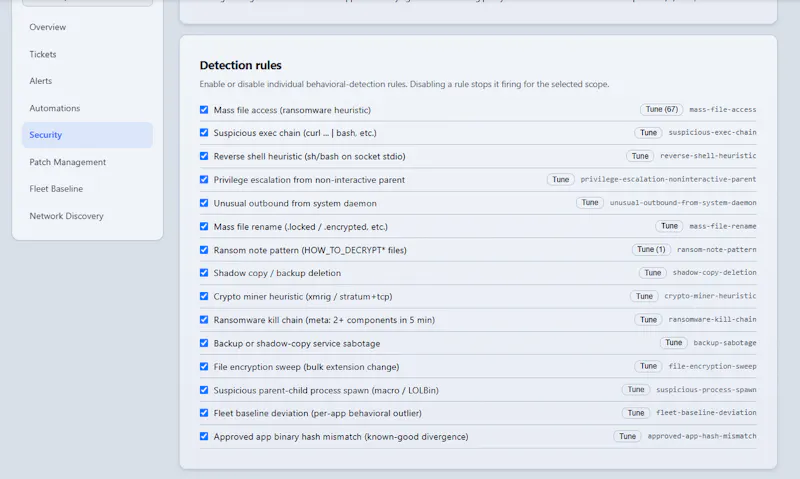
Task: Toggle Fleet baseline deviation checkbox
Action: tap(204, 413)
